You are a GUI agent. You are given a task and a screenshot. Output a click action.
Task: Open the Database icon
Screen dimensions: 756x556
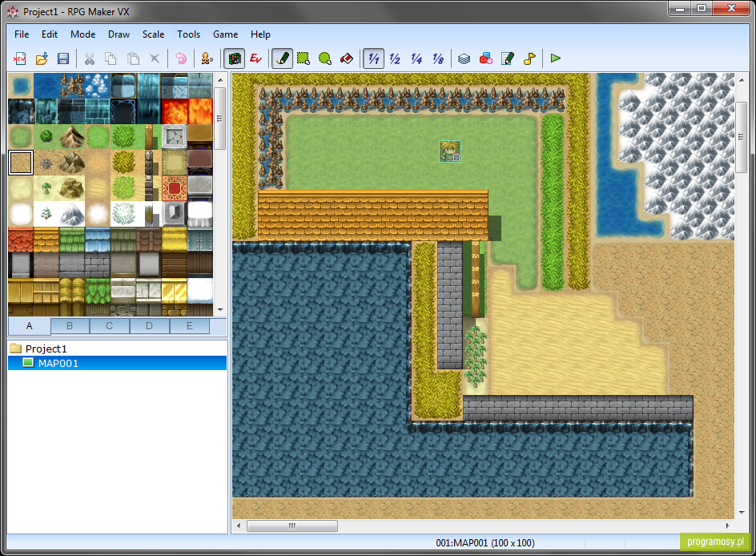[x=464, y=58]
